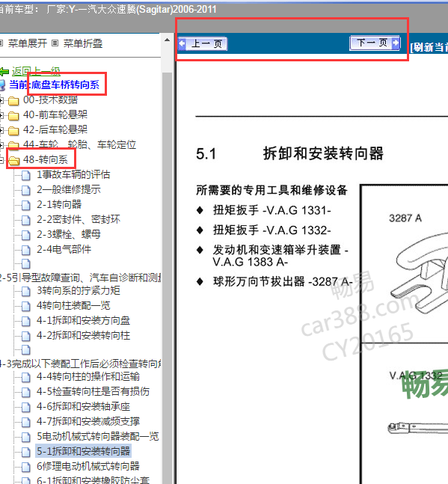448x484 pixels.
Task: Open document 2-1转向器
Action: coord(59,204)
